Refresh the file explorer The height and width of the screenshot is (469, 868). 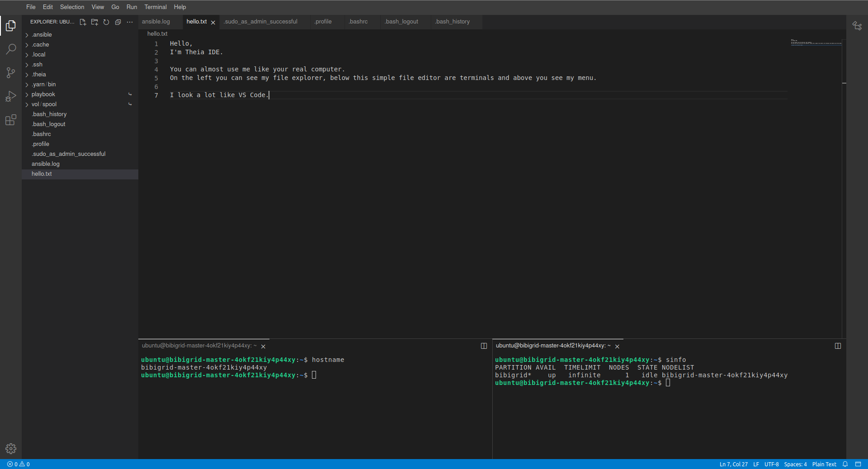point(106,22)
